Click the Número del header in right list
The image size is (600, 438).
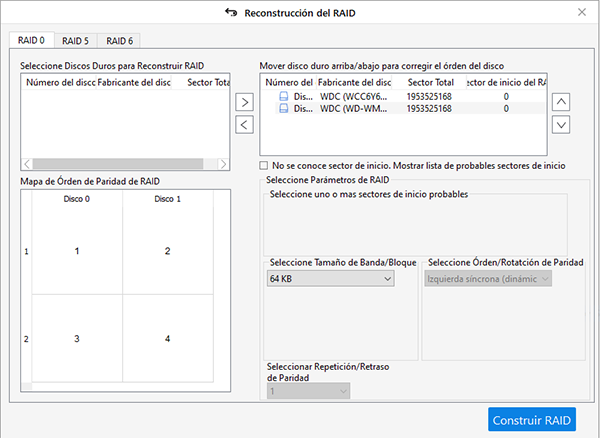(x=289, y=82)
